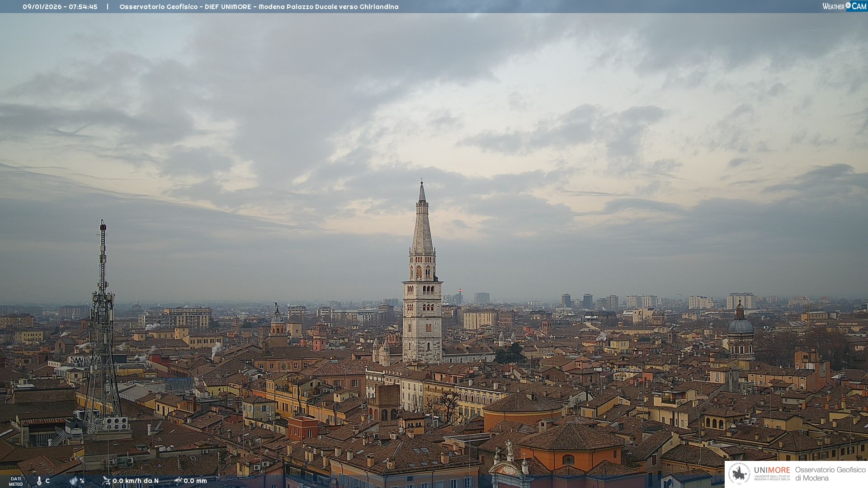The height and width of the screenshot is (488, 868).
Task: Click the date and time stamp
Action: (60, 7)
